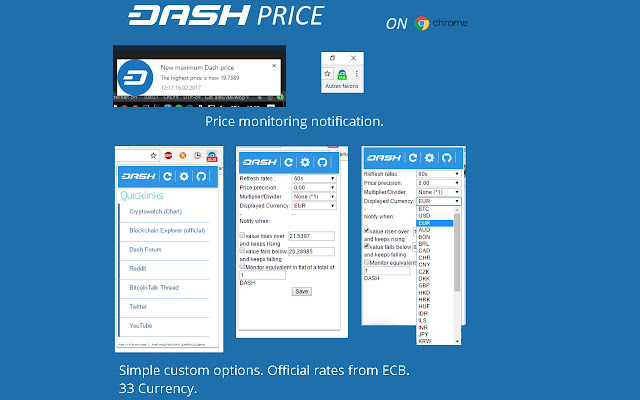
Task: Click currency list scroll-down arrow
Action: pyautogui.click(x=457, y=341)
